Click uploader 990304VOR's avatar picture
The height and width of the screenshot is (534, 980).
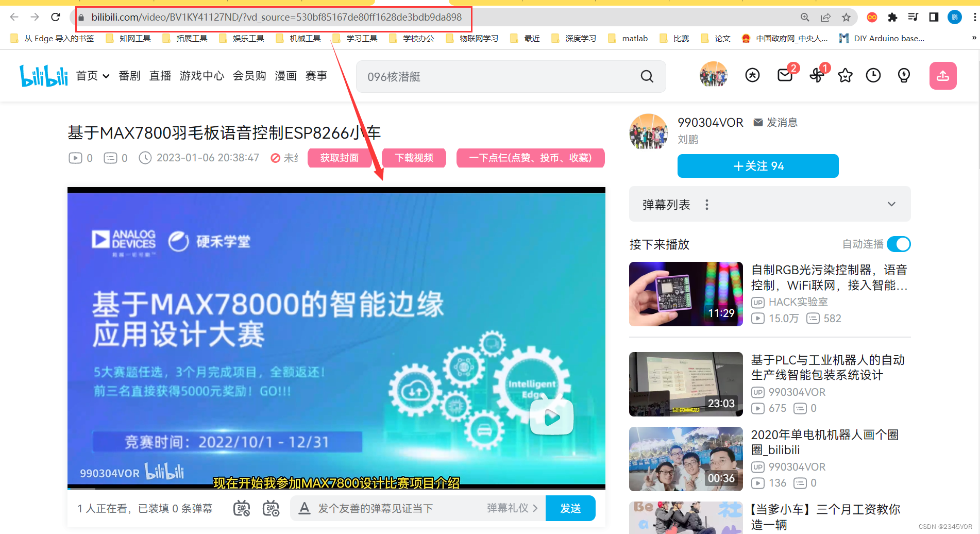tap(649, 131)
